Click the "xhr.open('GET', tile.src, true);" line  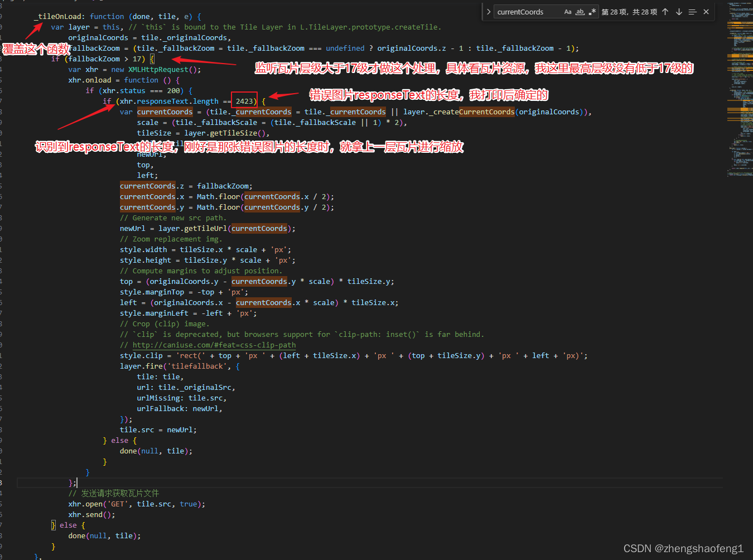[137, 504]
